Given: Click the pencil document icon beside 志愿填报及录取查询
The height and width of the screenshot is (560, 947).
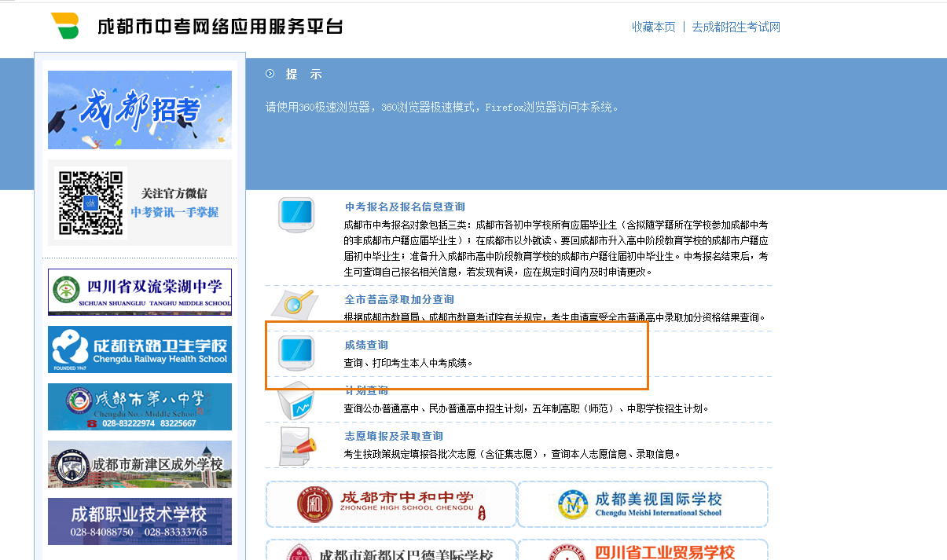Looking at the screenshot, I should pyautogui.click(x=296, y=445).
